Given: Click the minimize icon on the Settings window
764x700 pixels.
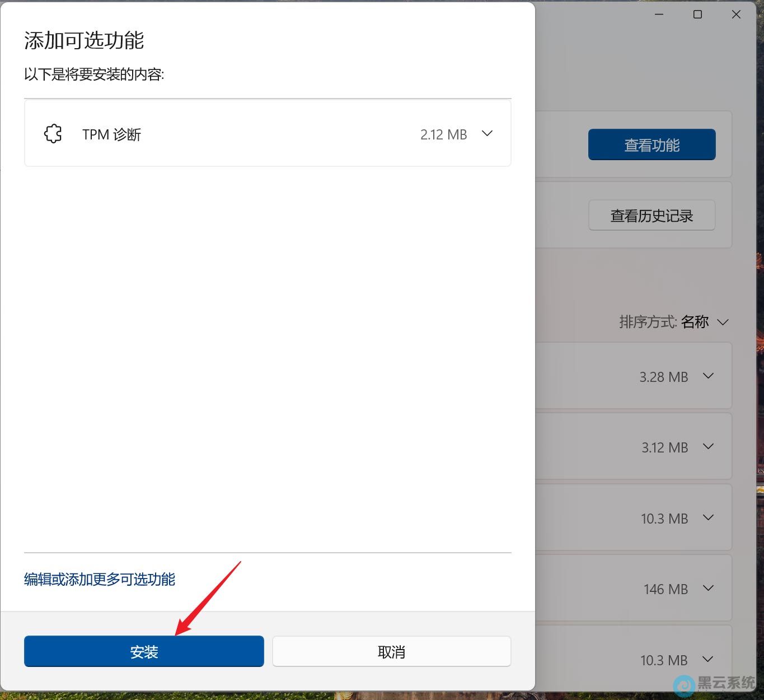Looking at the screenshot, I should tap(659, 14).
